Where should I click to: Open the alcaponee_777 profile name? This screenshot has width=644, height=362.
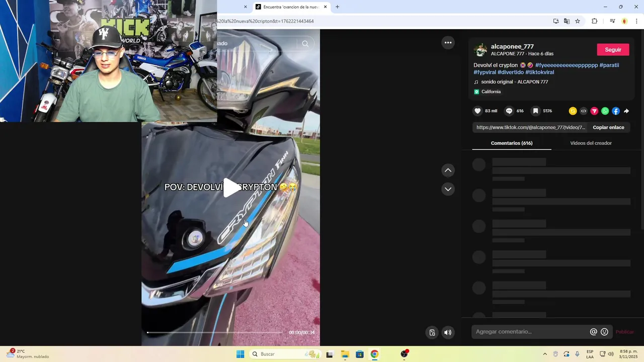click(x=512, y=47)
